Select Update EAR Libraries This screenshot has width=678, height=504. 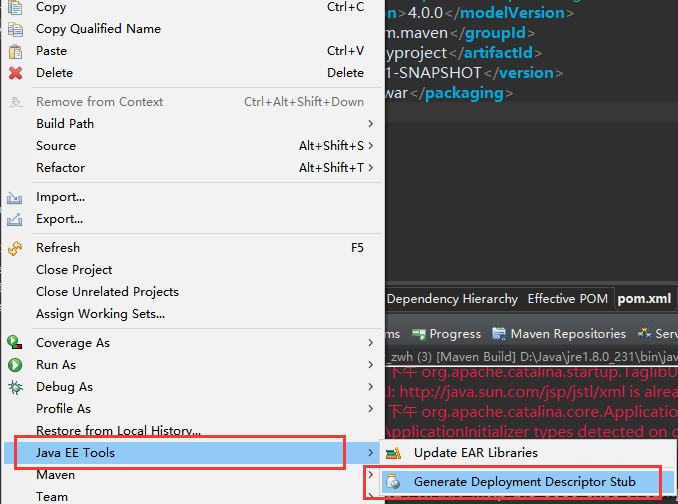pos(476,453)
